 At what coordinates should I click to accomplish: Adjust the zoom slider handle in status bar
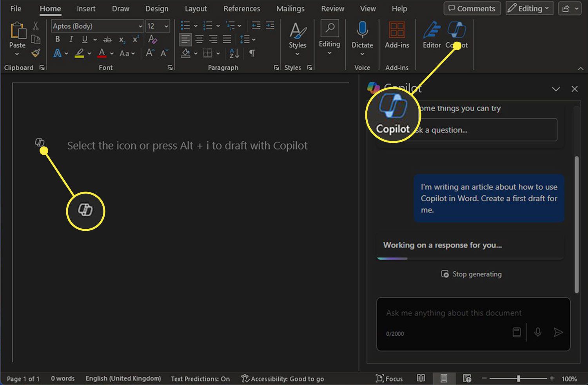coord(518,378)
